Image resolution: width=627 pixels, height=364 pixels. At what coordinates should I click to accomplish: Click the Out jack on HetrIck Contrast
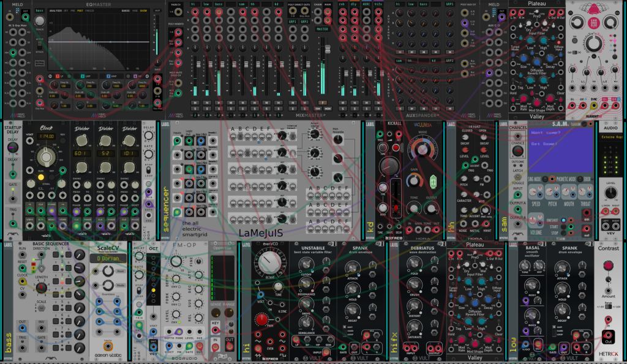608,335
